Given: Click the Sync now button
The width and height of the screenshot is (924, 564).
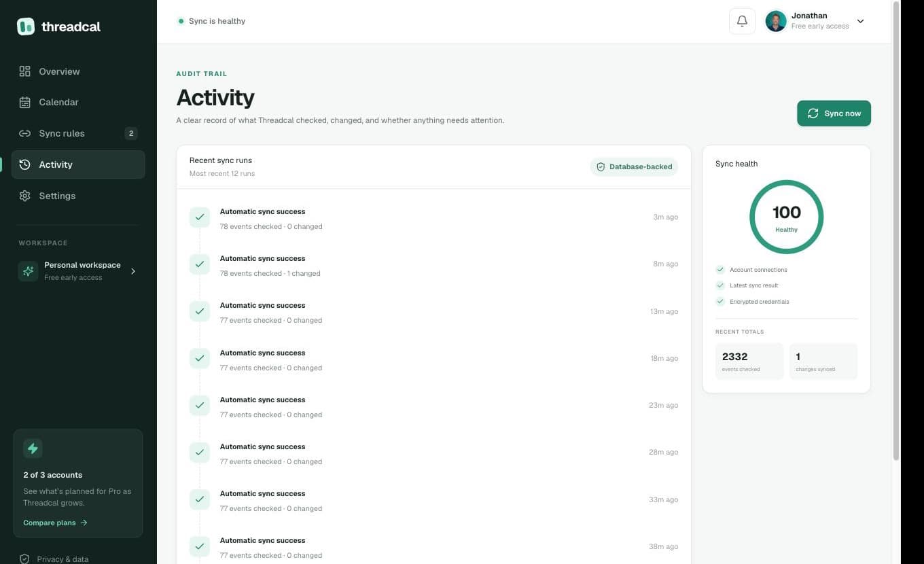Looking at the screenshot, I should 834,113.
